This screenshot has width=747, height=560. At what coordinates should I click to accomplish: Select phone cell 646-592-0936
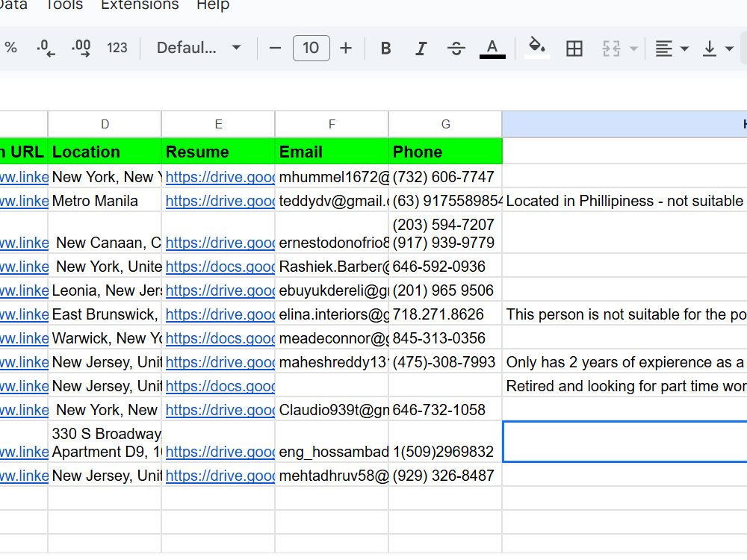coord(445,267)
